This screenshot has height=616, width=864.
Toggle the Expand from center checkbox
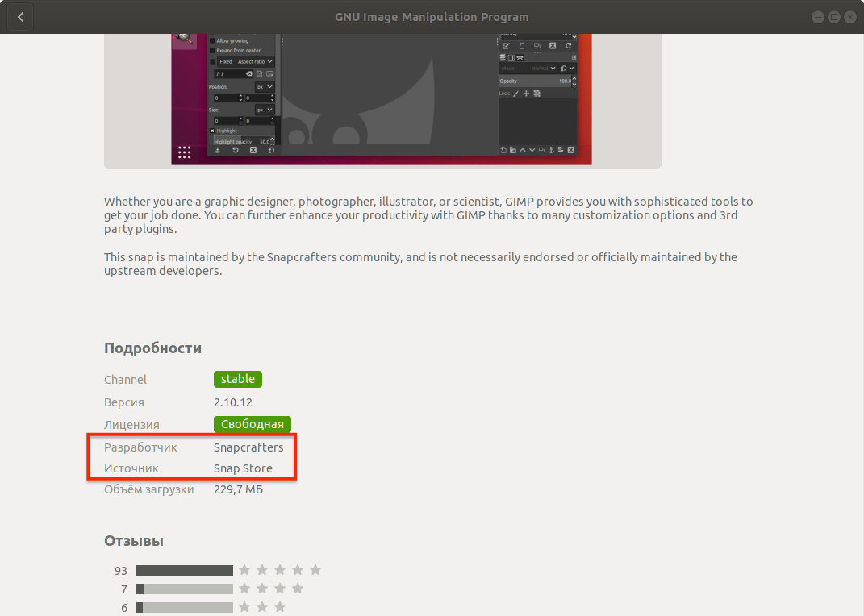[x=213, y=50]
